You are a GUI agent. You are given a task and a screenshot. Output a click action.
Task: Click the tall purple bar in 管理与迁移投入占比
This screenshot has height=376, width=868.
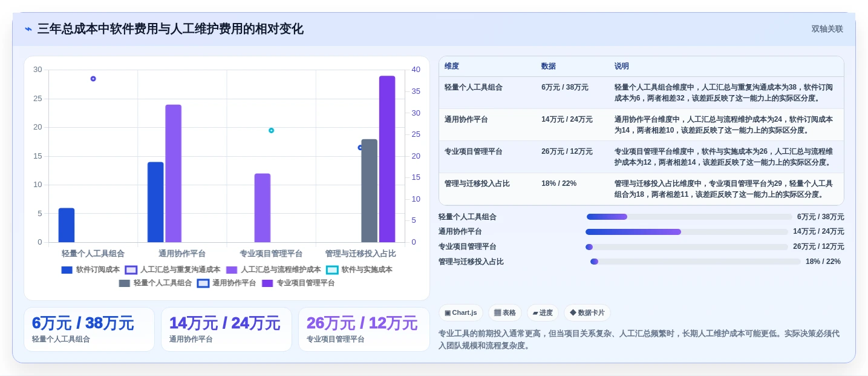click(387, 159)
